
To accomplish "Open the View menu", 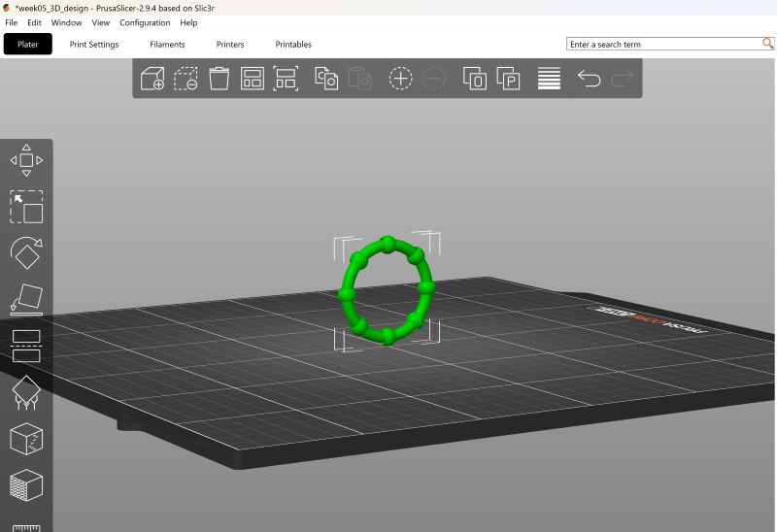I will click(x=101, y=22).
